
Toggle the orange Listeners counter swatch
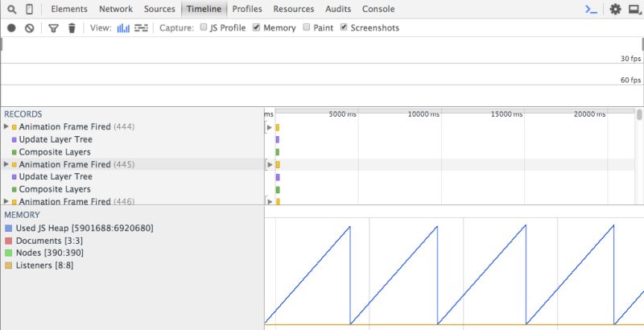[9, 266]
